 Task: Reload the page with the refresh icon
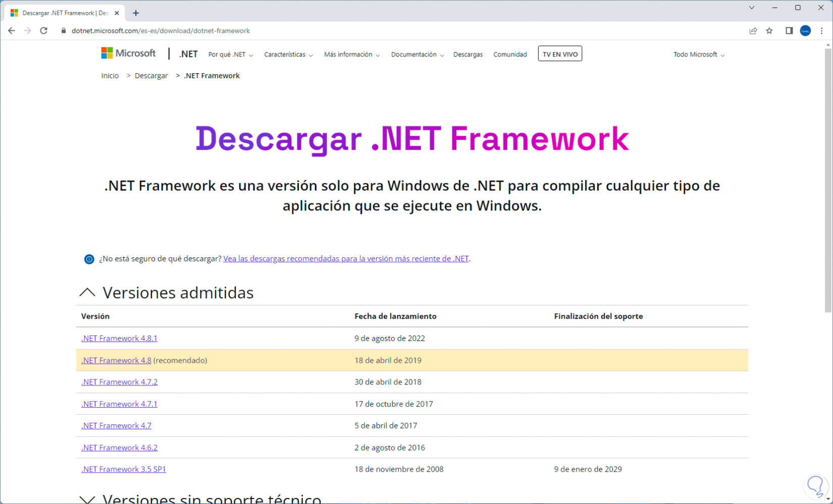[44, 31]
